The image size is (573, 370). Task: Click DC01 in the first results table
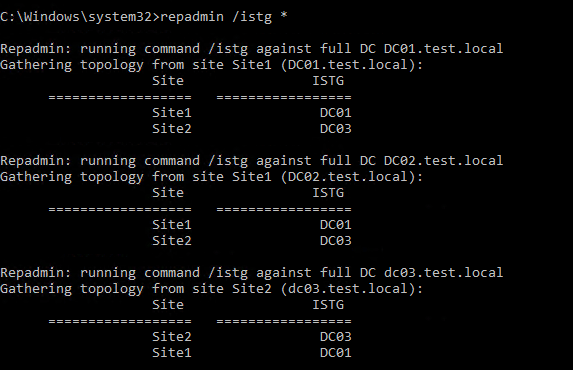335,113
